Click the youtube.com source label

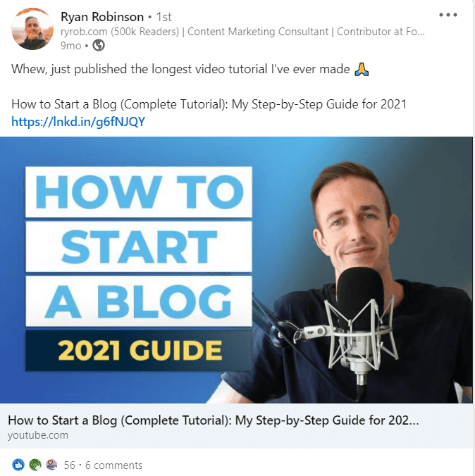[x=38, y=435]
